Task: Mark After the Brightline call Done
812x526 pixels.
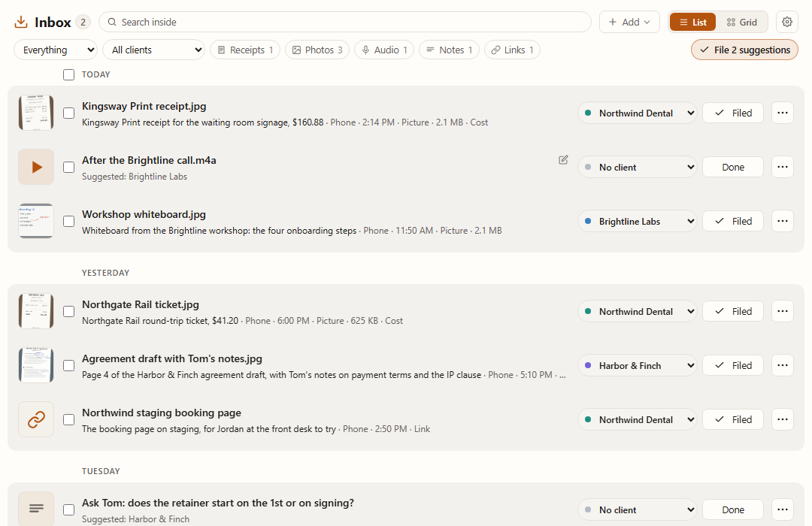Action: click(x=733, y=168)
